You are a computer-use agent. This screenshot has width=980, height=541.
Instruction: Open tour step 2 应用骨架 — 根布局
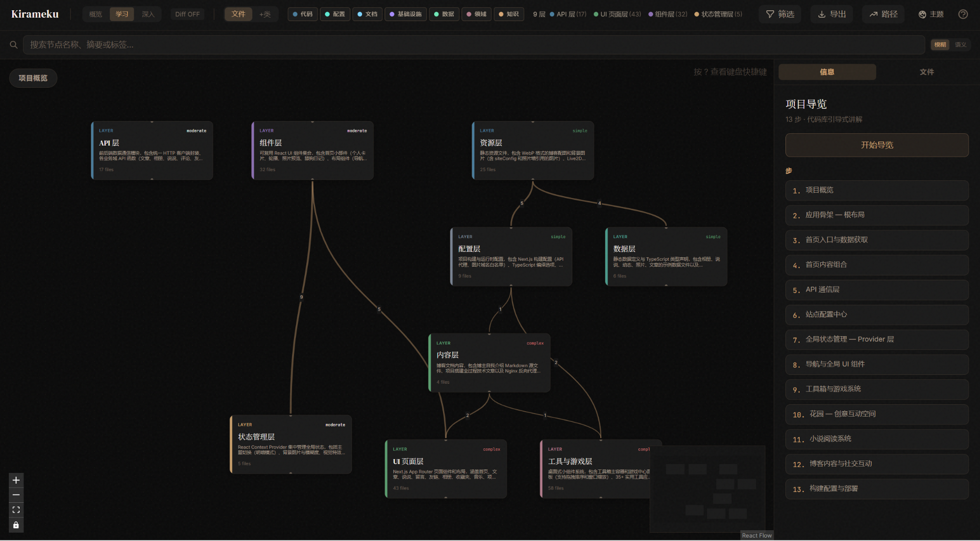pyautogui.click(x=877, y=215)
